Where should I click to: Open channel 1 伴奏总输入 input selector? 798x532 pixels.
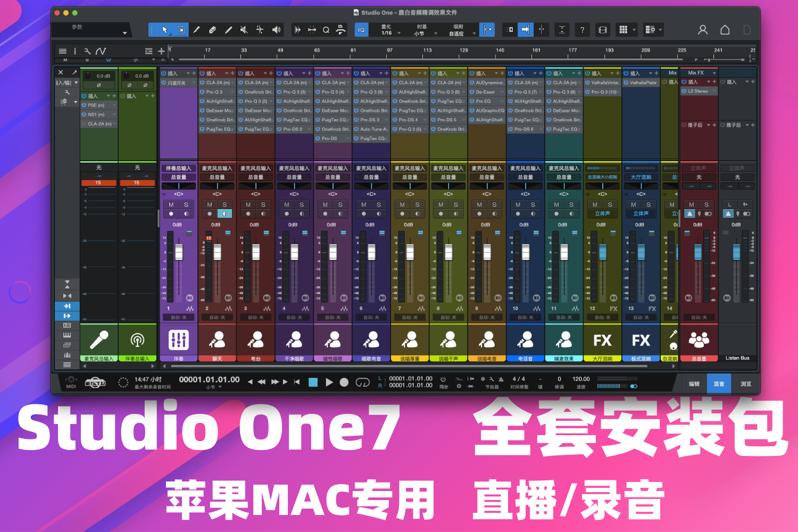coord(179,168)
